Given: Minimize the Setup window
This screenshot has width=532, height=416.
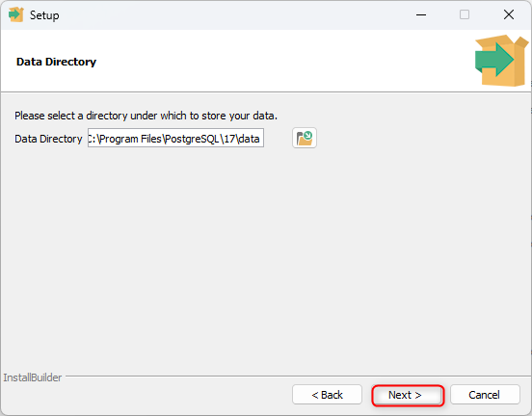Looking at the screenshot, I should coord(421,14).
